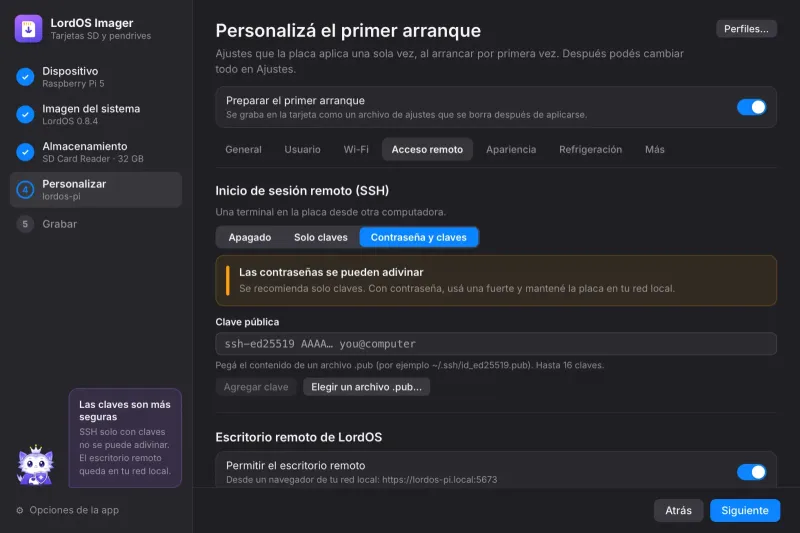This screenshot has height=533, width=800.
Task: Click the Imagen del sistema checkmark icon
Action: (x=25, y=114)
